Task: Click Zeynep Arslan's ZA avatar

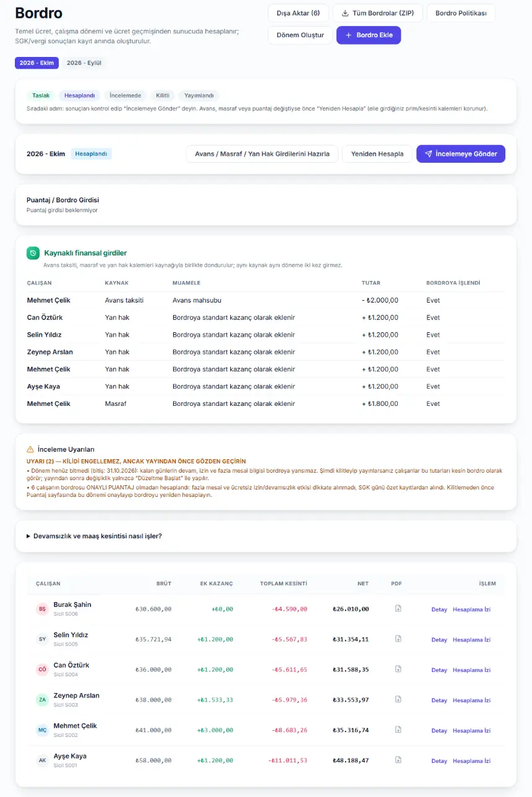Action: [x=42, y=700]
